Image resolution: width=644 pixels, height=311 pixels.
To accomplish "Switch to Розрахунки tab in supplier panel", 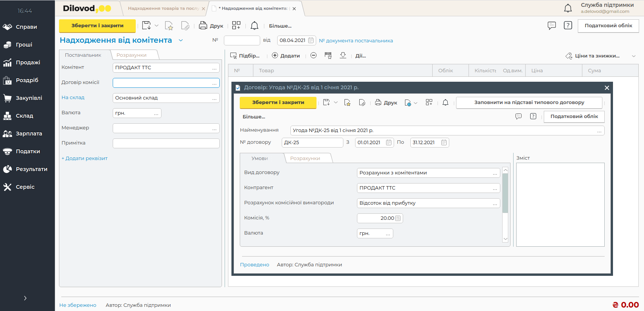I will (x=131, y=55).
